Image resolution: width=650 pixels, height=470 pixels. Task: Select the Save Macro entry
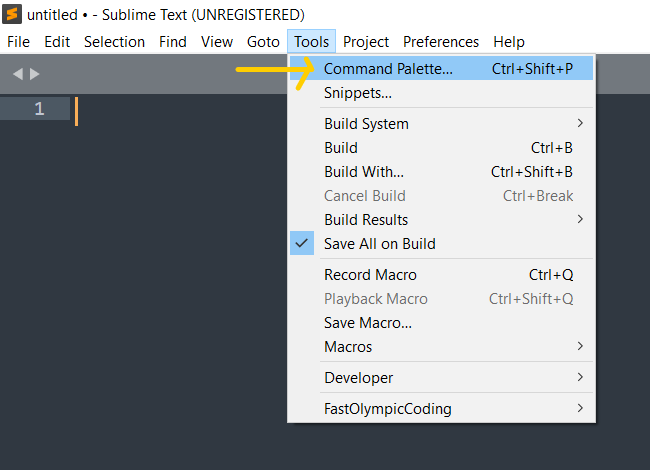368,323
